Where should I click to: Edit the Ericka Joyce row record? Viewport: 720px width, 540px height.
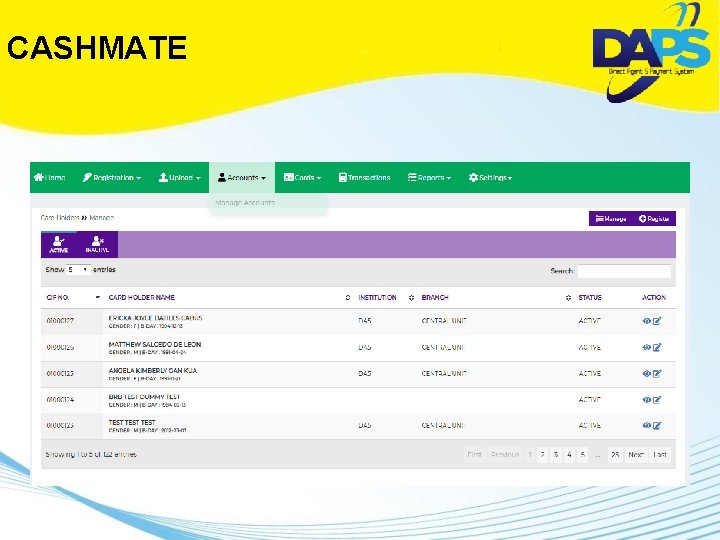click(657, 321)
